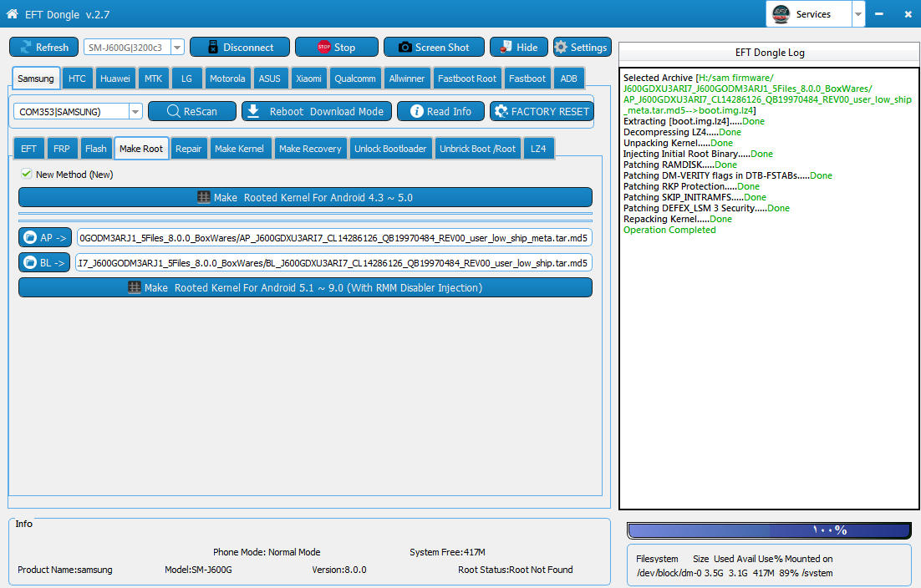Click the Disconnect button

point(240,47)
